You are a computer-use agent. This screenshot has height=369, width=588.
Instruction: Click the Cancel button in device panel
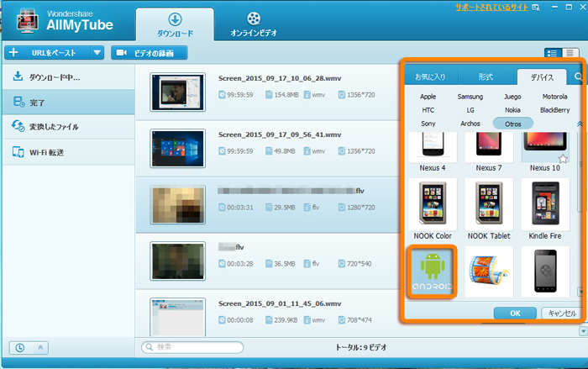[x=561, y=313]
